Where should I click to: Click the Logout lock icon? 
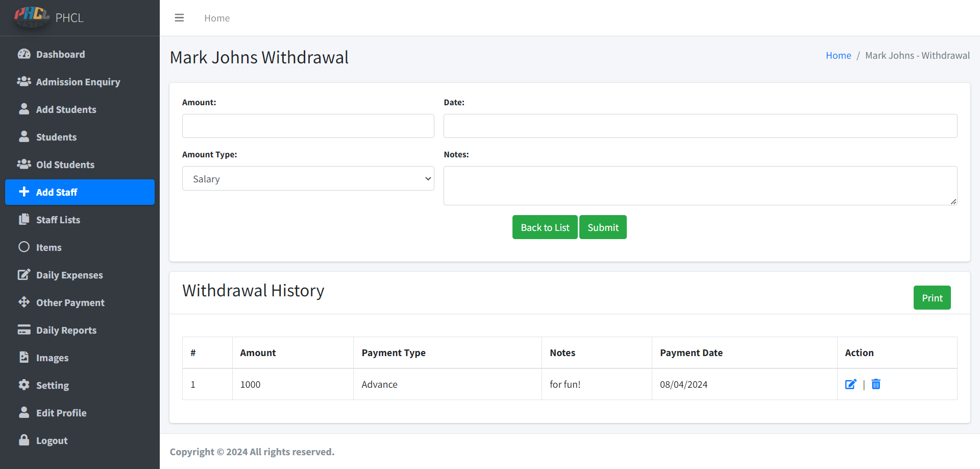pos(24,440)
